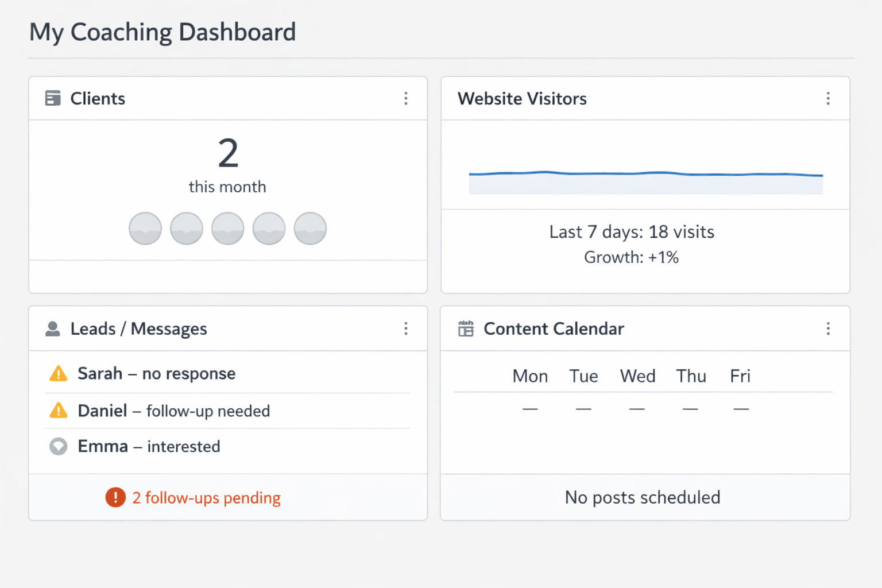Open the Clients card options menu
This screenshot has width=882, height=588.
pos(406,98)
